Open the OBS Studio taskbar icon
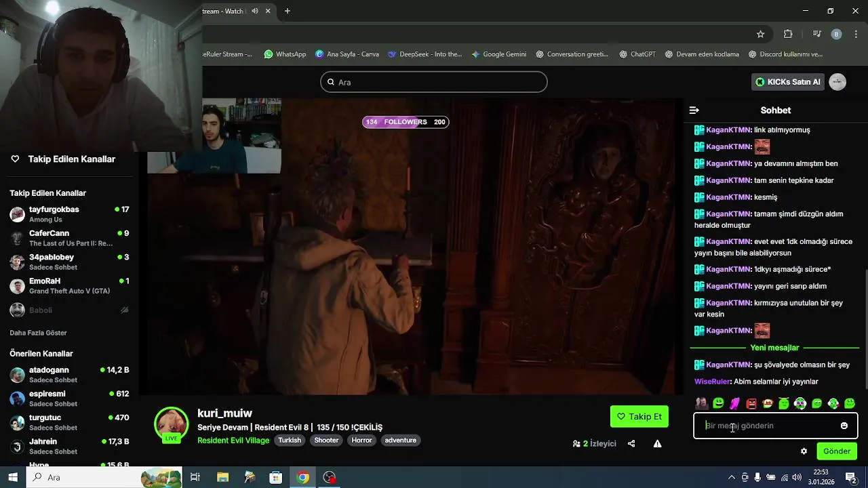Viewport: 868px width, 488px height. click(x=330, y=477)
